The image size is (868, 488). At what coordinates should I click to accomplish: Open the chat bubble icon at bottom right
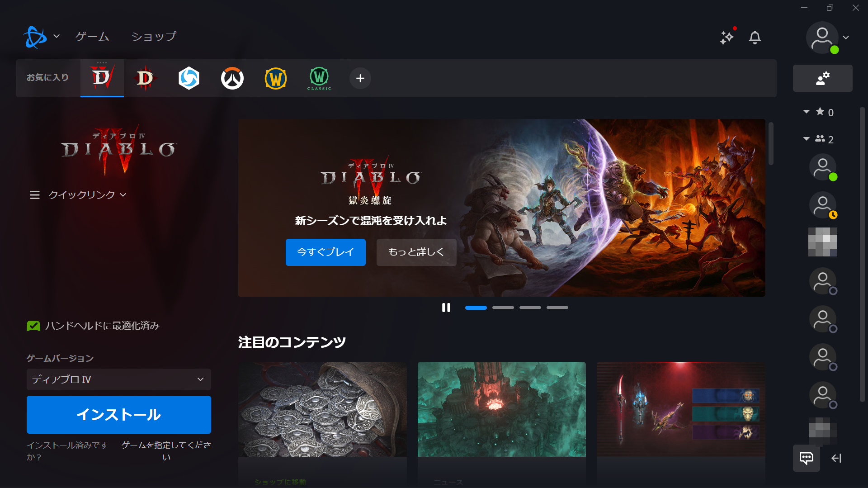806,458
